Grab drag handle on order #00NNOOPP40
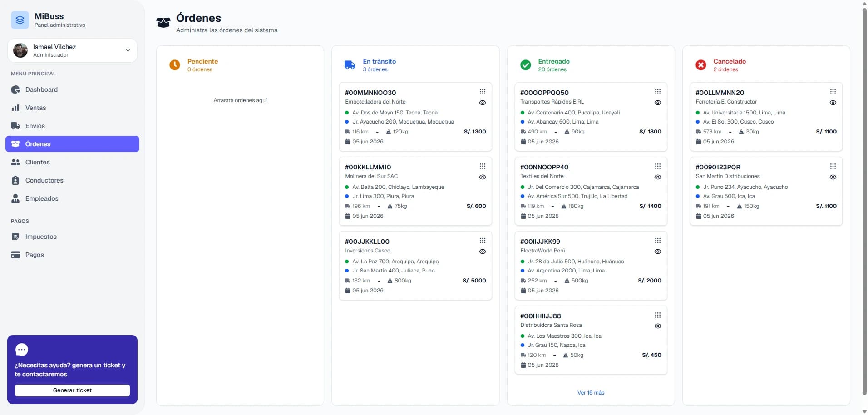The width and height of the screenshot is (868, 415). coord(658,166)
